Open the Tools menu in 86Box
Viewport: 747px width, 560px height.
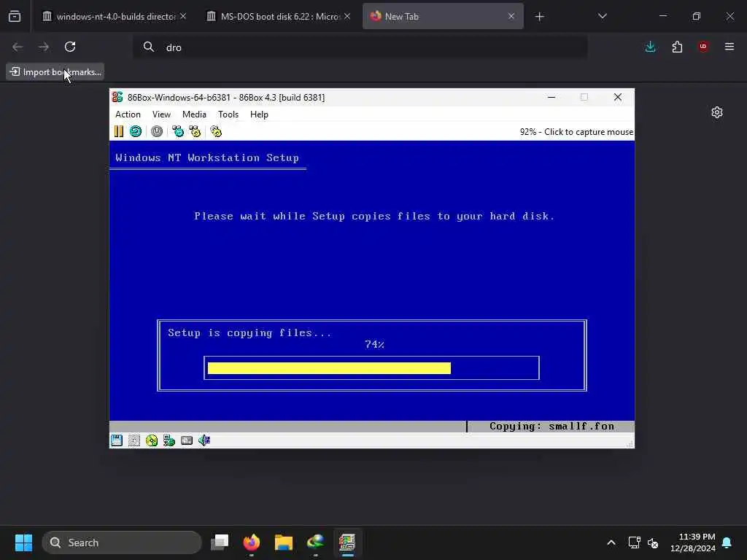coord(228,114)
